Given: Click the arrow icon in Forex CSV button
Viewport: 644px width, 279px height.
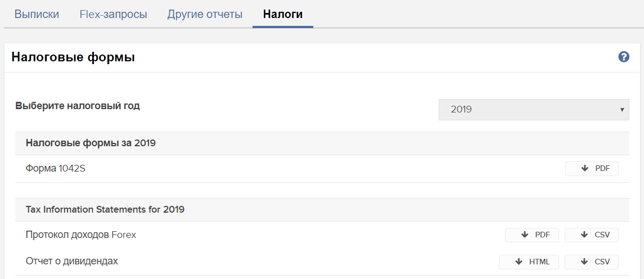Looking at the screenshot, I should [x=584, y=235].
